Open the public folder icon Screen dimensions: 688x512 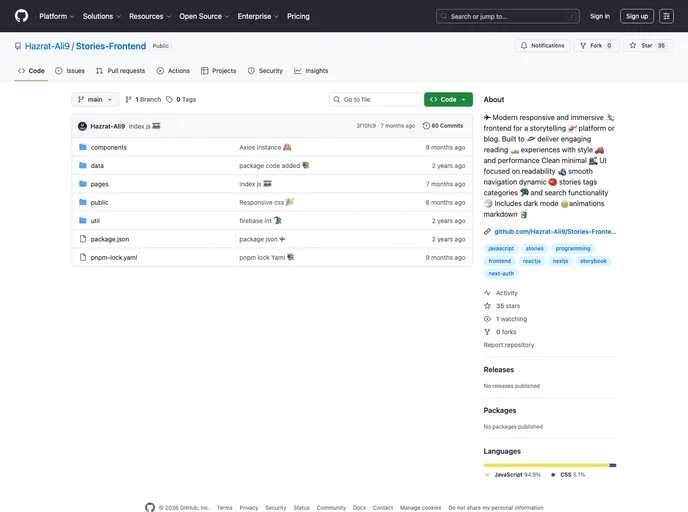pyautogui.click(x=82, y=202)
